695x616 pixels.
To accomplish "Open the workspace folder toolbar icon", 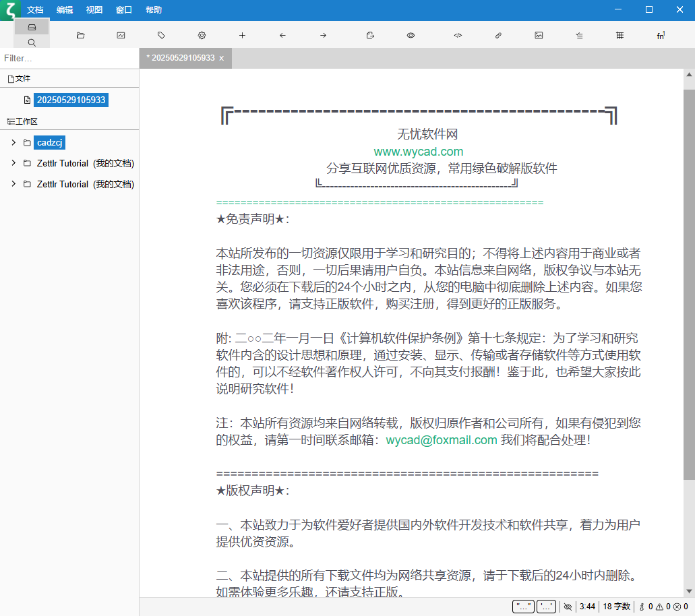I will [x=80, y=35].
